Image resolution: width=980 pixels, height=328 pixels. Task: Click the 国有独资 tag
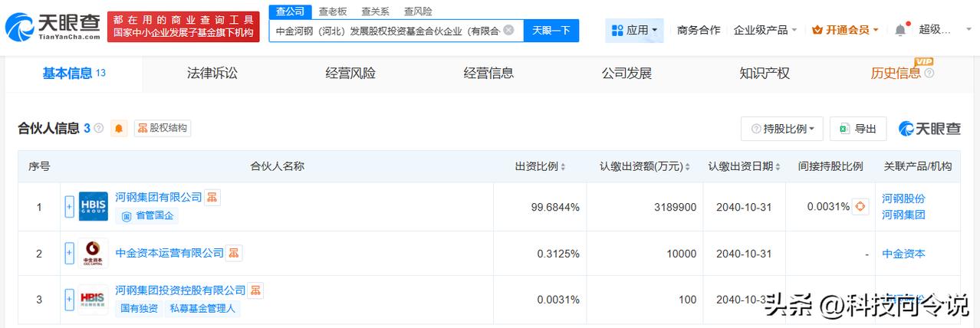[x=139, y=309]
